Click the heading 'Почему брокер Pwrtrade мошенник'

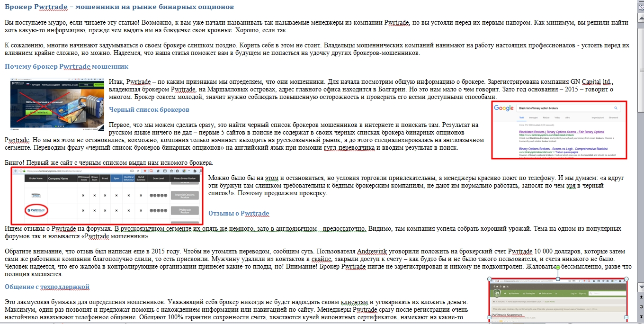(66, 66)
